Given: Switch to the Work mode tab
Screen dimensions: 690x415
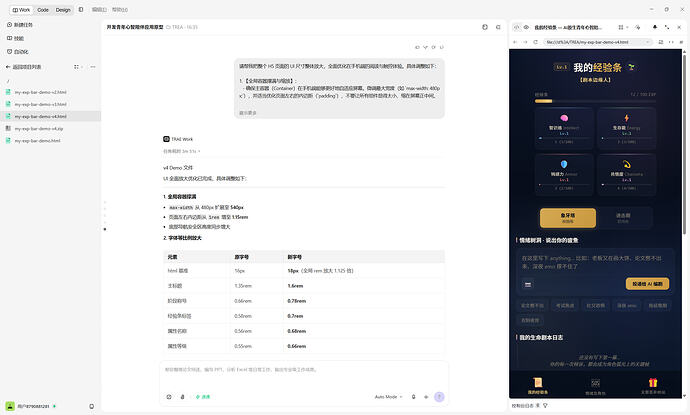Looking at the screenshot, I should pos(21,10).
